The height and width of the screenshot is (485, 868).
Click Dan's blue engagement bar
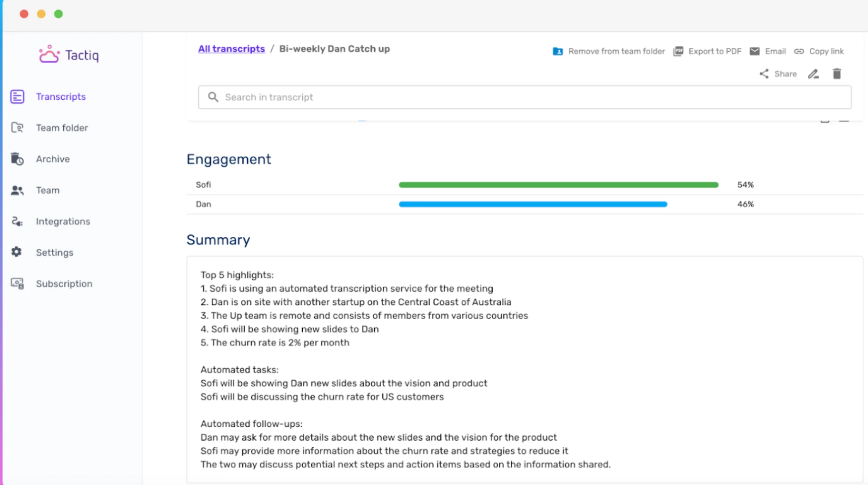[533, 204]
